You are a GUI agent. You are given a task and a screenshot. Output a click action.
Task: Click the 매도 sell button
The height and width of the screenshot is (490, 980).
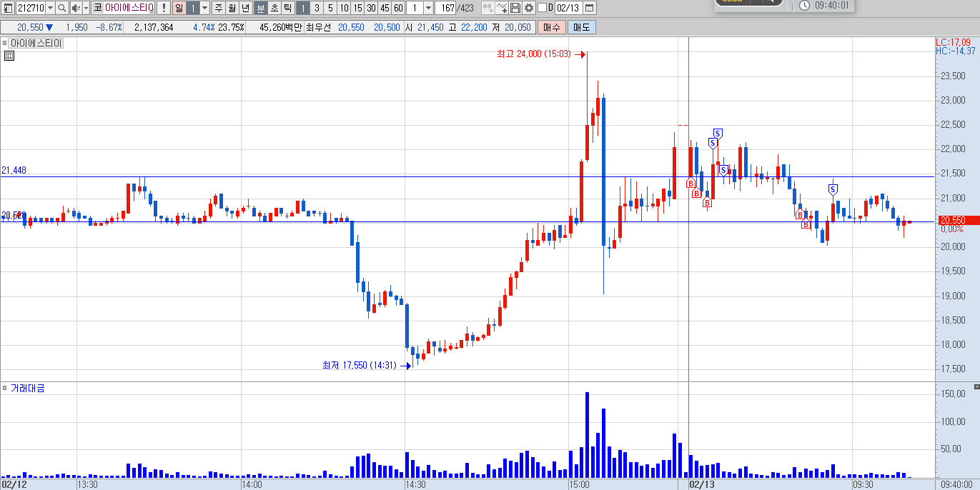tap(581, 27)
